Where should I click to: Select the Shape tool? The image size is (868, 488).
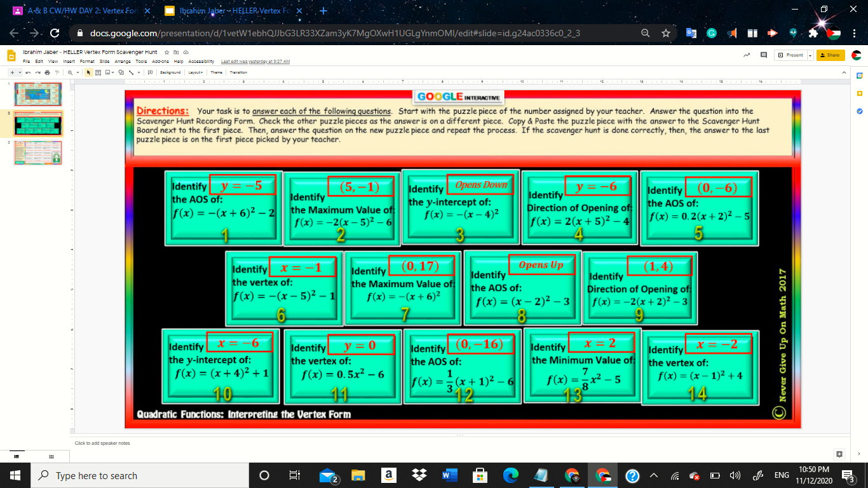click(122, 72)
